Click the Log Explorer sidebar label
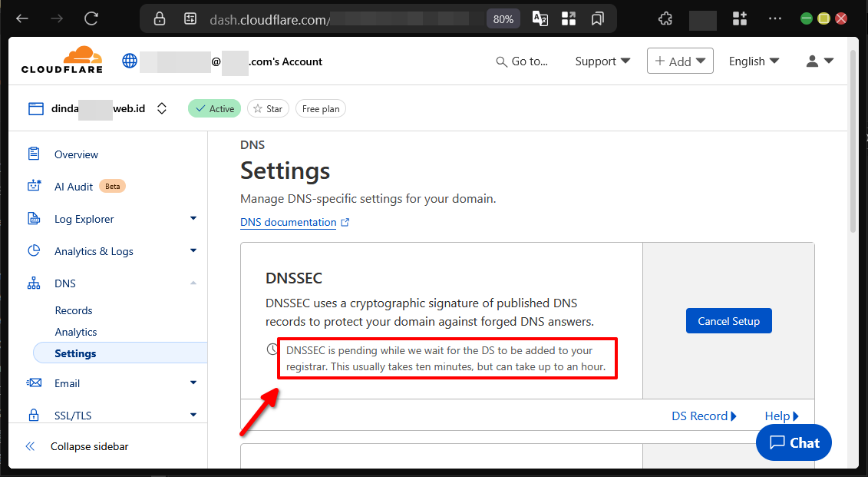This screenshot has height=477, width=868. (x=84, y=219)
